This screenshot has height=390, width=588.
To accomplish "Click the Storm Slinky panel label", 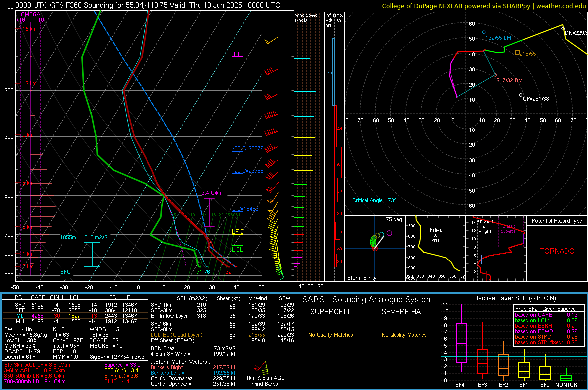I will tap(361, 278).
